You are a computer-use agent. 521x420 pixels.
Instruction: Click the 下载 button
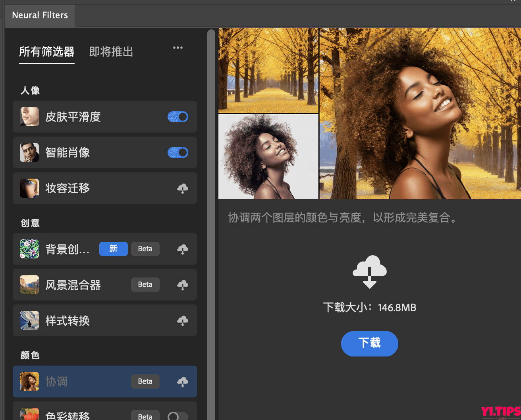[369, 344]
